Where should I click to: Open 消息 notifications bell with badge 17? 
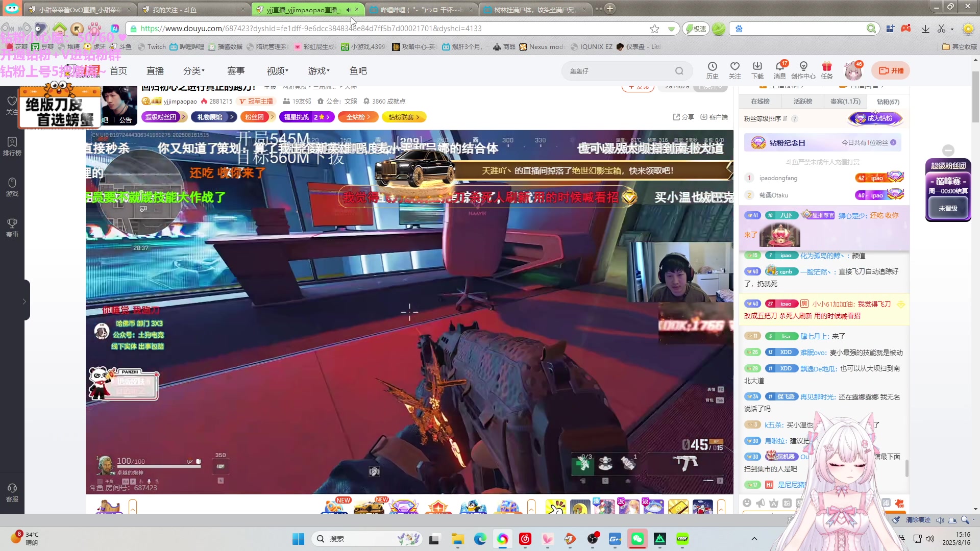point(780,70)
